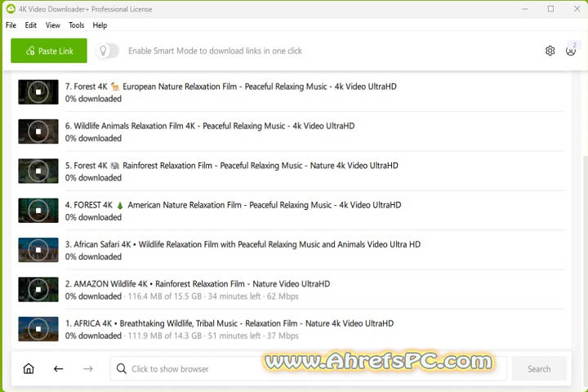Select title '1. AFRICA 4K Breathtaking Wildlife'
Screen dimensions: 588x392
[x=229, y=323]
